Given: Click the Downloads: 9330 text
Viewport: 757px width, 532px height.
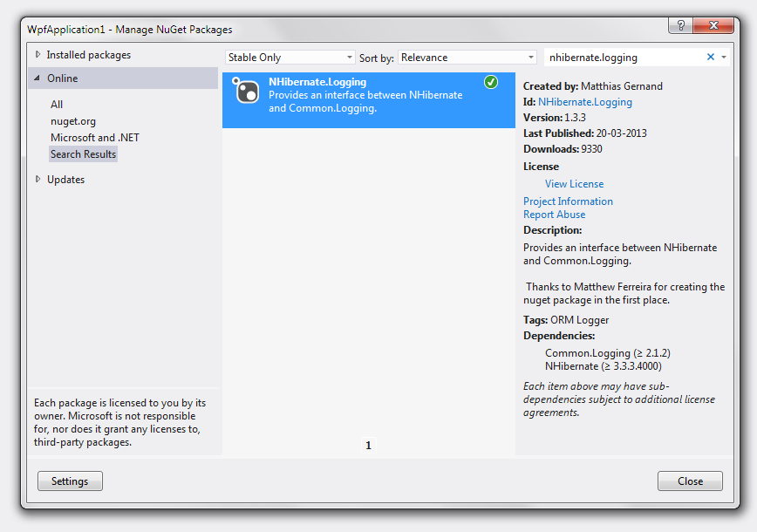Looking at the screenshot, I should point(563,148).
